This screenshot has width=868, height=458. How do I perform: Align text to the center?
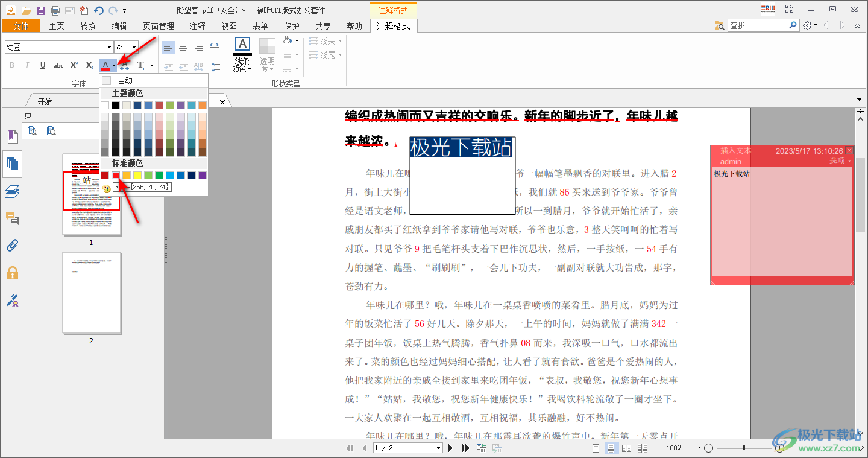(183, 48)
